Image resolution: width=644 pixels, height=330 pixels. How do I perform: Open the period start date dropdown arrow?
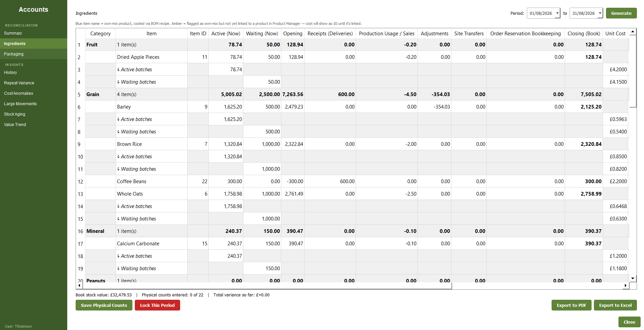(557, 13)
